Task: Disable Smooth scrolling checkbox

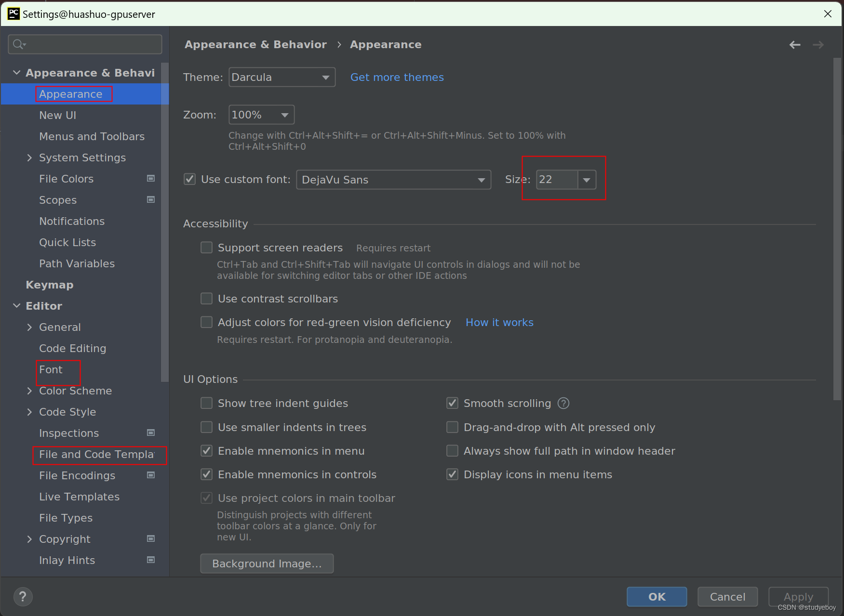Action: pos(452,403)
